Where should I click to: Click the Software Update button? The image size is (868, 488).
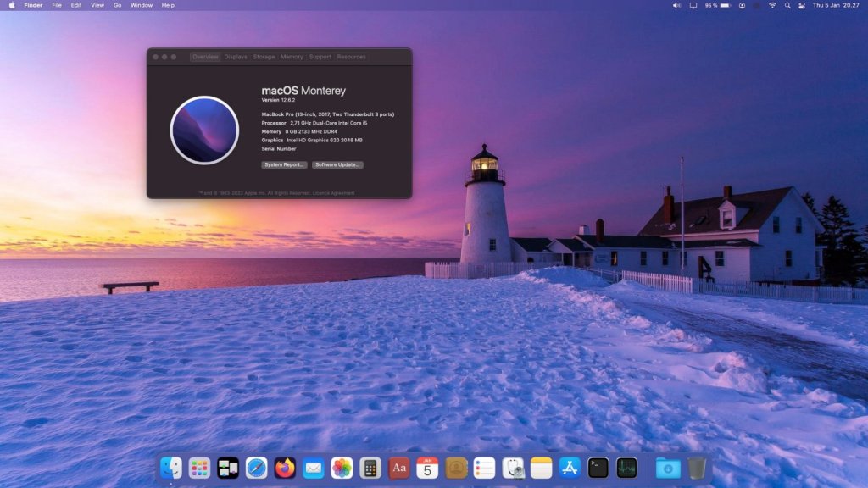(x=337, y=164)
